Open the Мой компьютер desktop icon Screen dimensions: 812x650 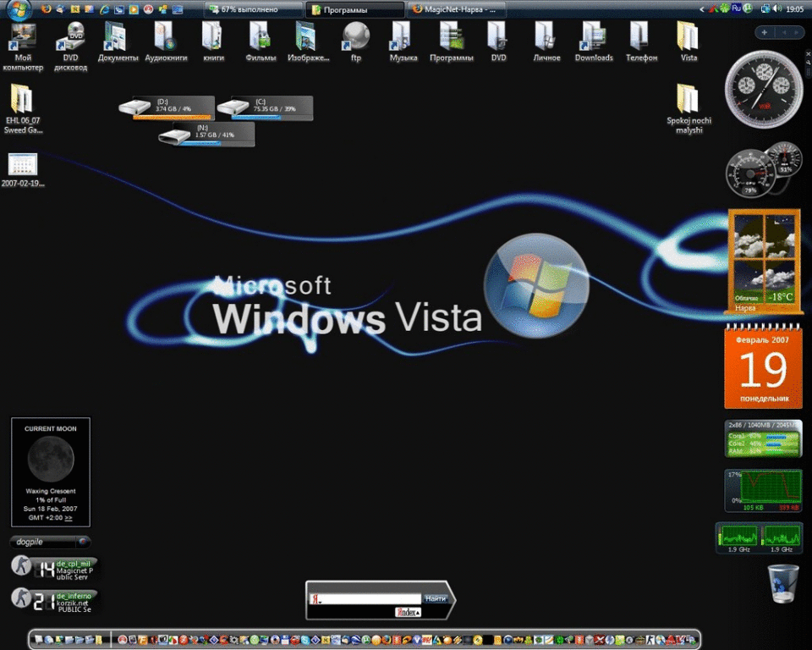tap(23, 47)
